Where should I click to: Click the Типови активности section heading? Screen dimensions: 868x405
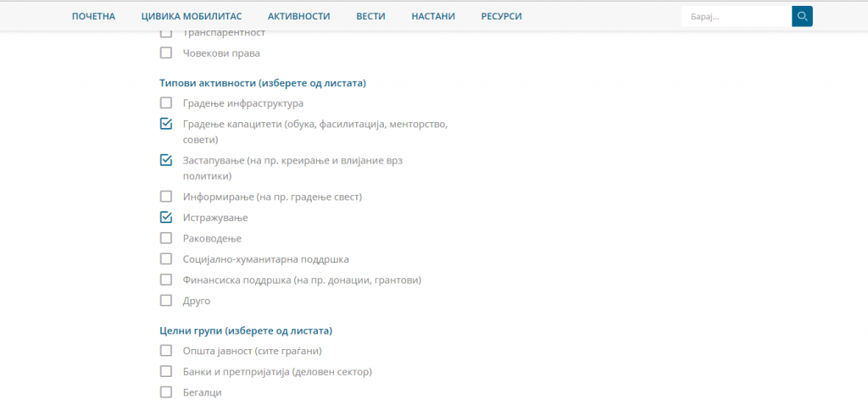pos(263,84)
